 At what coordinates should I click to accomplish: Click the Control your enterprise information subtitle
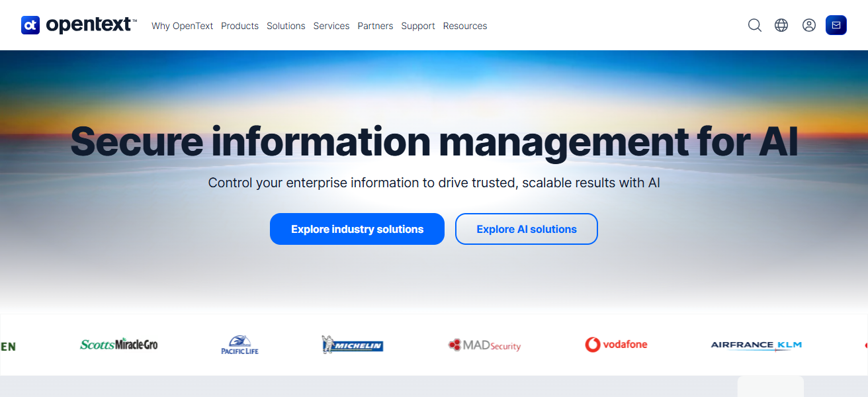pyautogui.click(x=434, y=183)
